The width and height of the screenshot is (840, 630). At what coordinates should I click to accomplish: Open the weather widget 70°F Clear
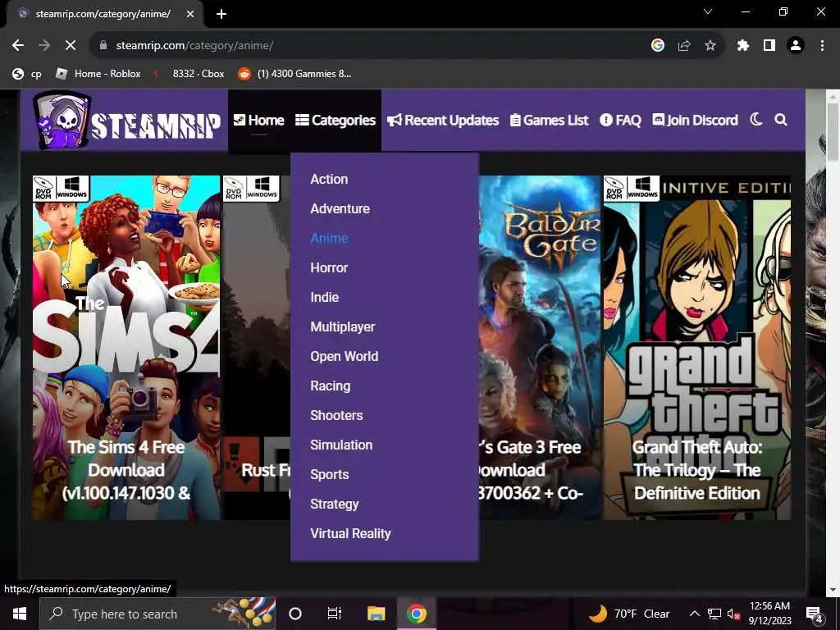[x=629, y=614]
